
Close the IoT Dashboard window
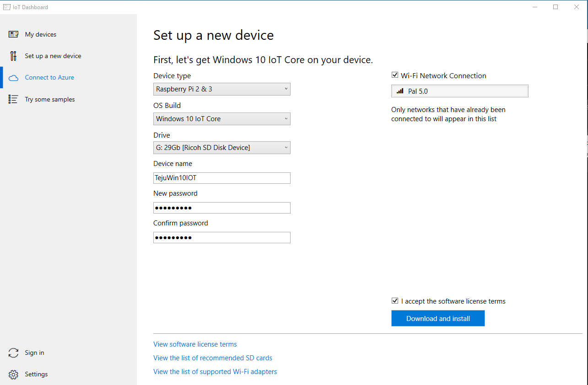577,7
